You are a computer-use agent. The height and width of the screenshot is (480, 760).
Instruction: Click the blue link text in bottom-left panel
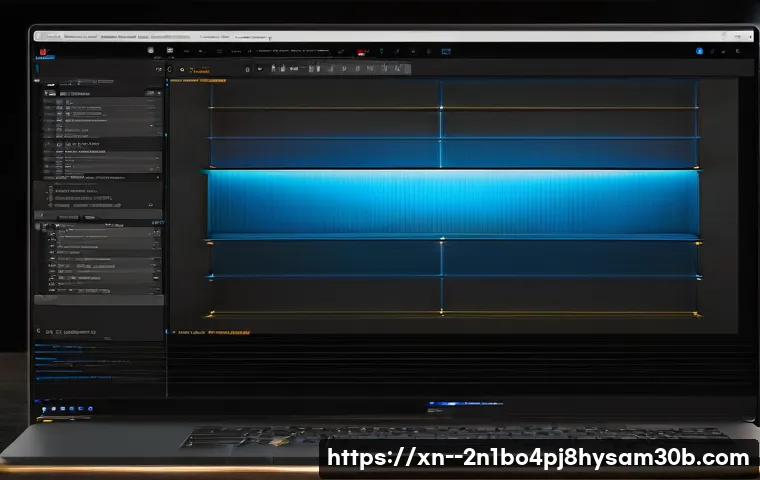tap(60, 349)
